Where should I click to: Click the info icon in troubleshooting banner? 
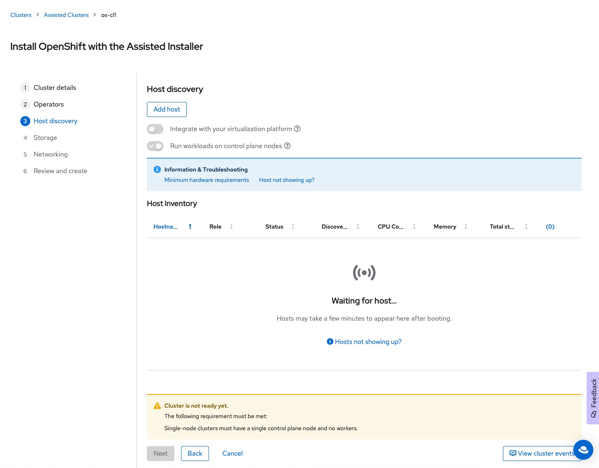click(x=157, y=169)
